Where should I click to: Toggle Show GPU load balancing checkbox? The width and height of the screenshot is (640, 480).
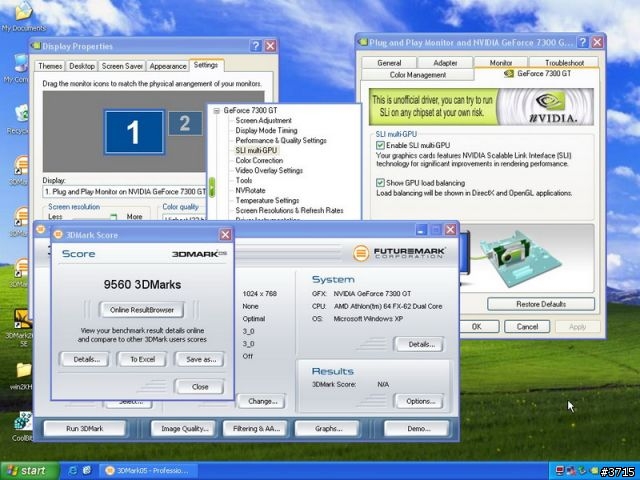click(380, 183)
